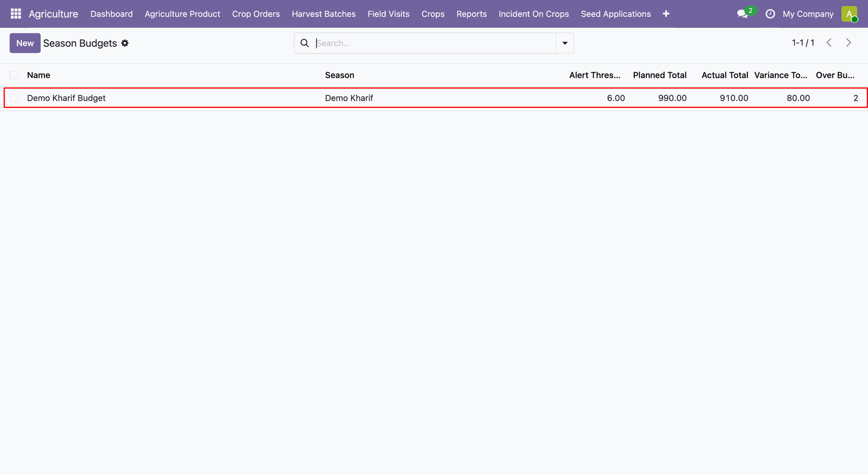Click the search magnifier icon
The image size is (868, 475).
(305, 43)
